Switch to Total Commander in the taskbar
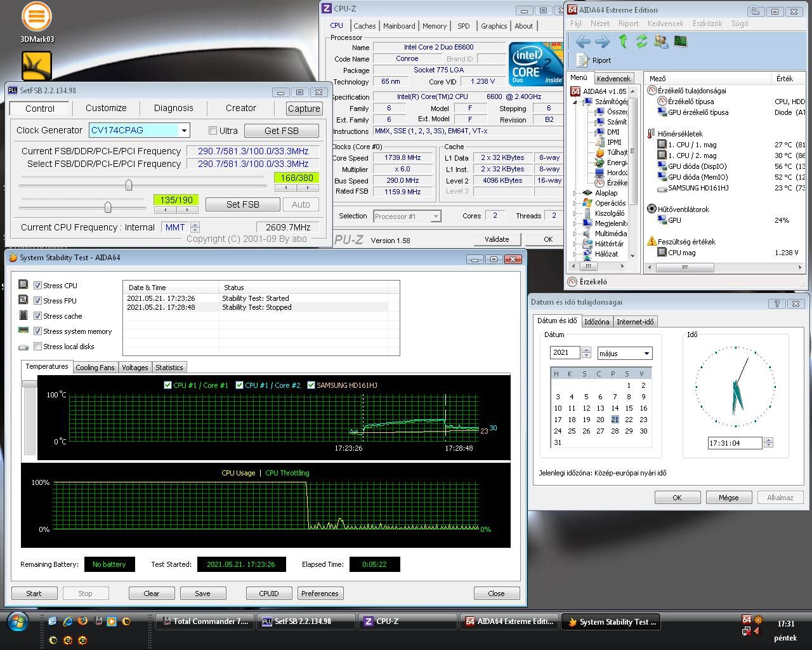812x650 pixels. (x=204, y=621)
